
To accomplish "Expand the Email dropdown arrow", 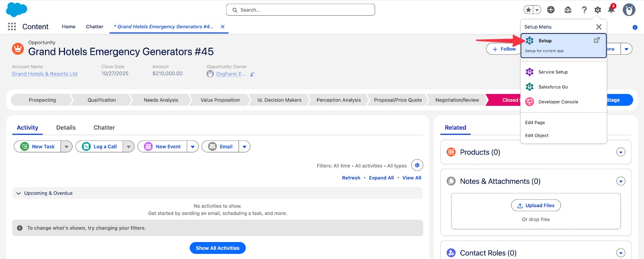I will [x=244, y=147].
